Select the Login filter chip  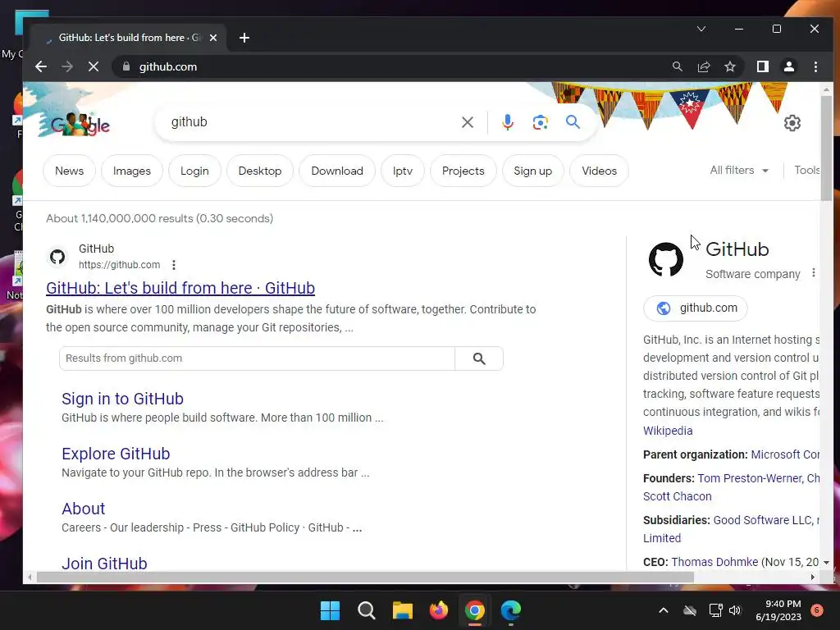pos(194,171)
